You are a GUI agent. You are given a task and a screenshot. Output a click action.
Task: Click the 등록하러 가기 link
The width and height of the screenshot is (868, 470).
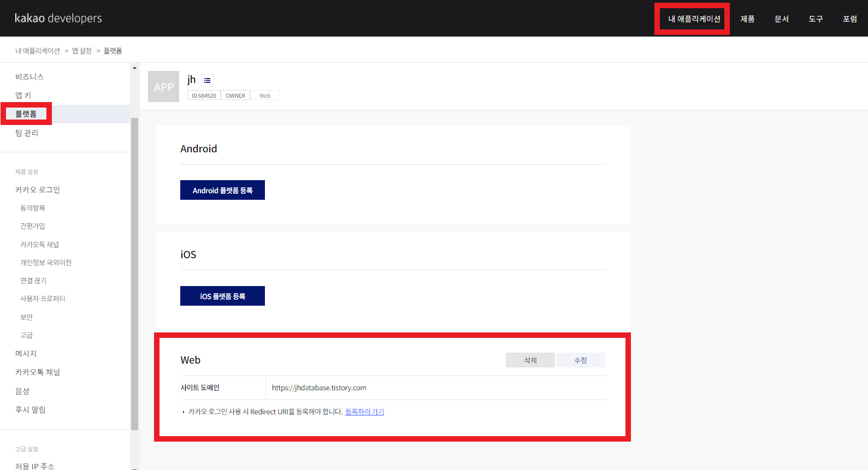[364, 412]
